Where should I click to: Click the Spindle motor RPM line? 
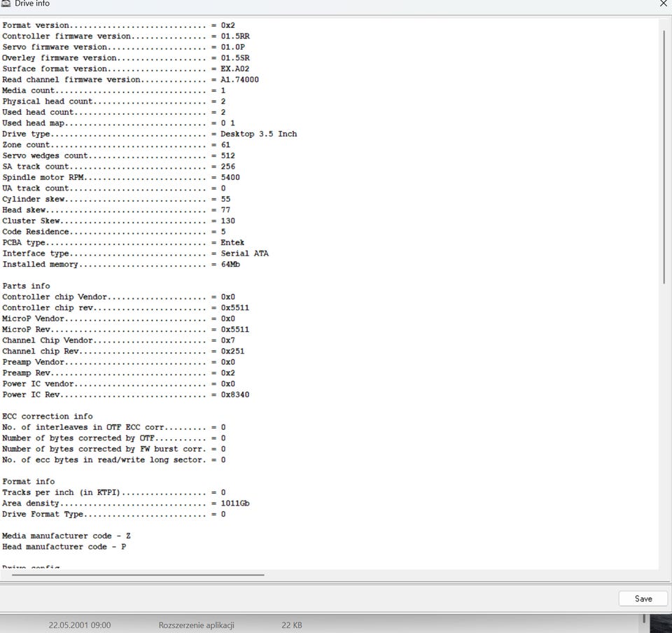(x=121, y=177)
